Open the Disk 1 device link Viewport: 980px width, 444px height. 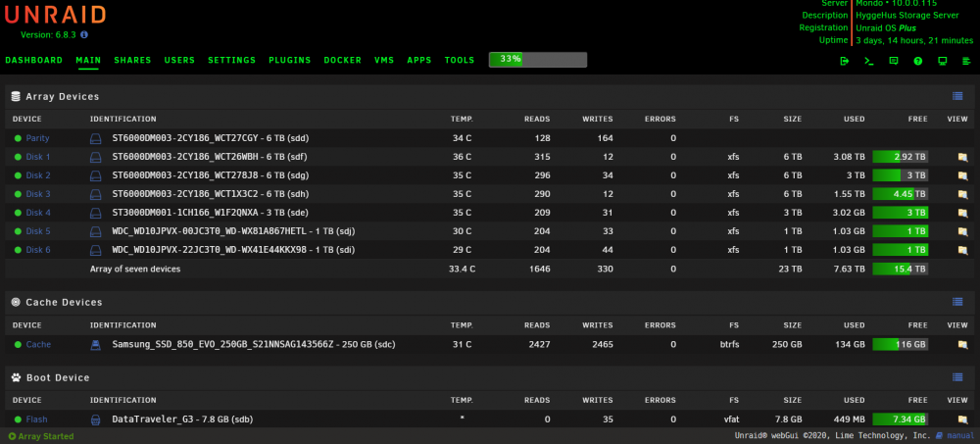[x=38, y=157]
